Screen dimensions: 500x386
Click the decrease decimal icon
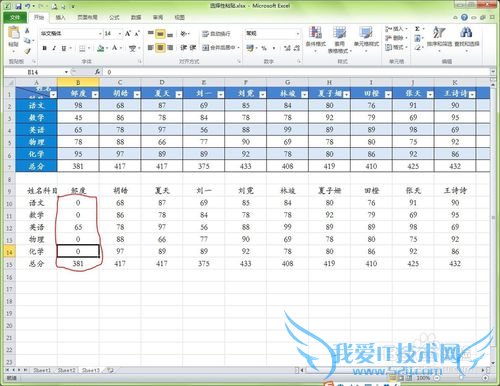[296, 48]
